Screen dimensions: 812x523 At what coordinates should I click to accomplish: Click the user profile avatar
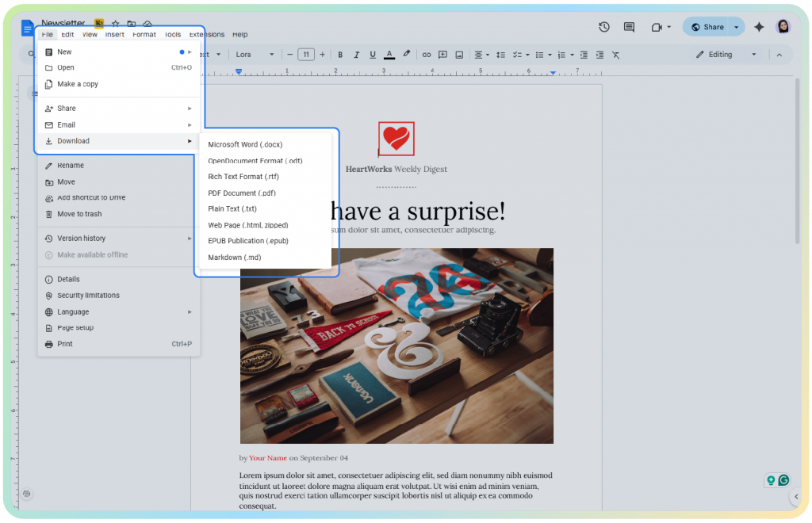(783, 26)
